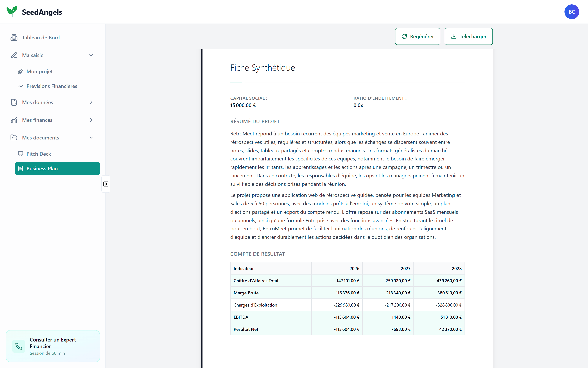The height and width of the screenshot is (368, 588).
Task: Click the RÉSUMÉ DU PROJET heading
Action: tap(256, 121)
